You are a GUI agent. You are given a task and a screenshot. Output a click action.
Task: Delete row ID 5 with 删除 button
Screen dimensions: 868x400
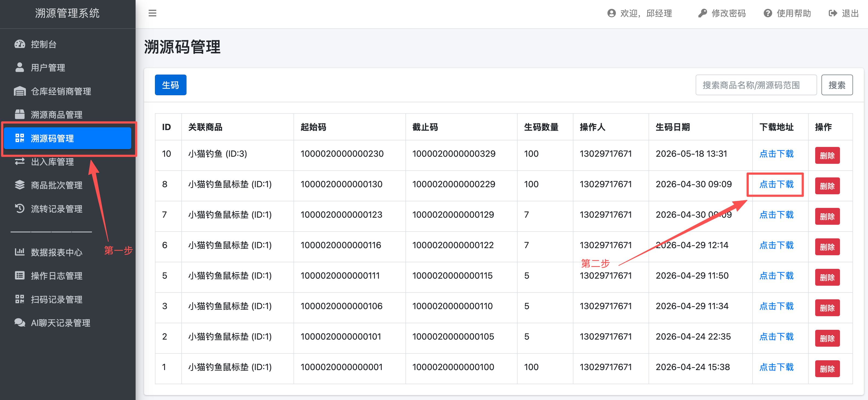pos(827,277)
